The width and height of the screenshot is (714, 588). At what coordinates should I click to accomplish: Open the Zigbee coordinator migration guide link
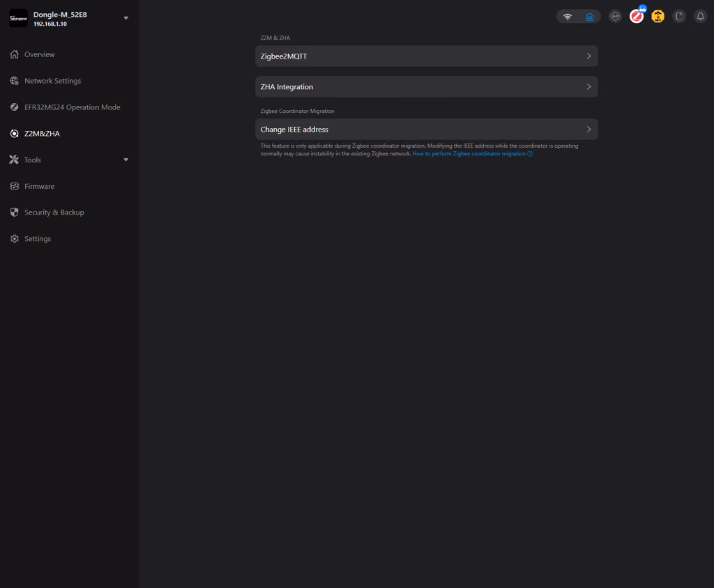coord(469,154)
